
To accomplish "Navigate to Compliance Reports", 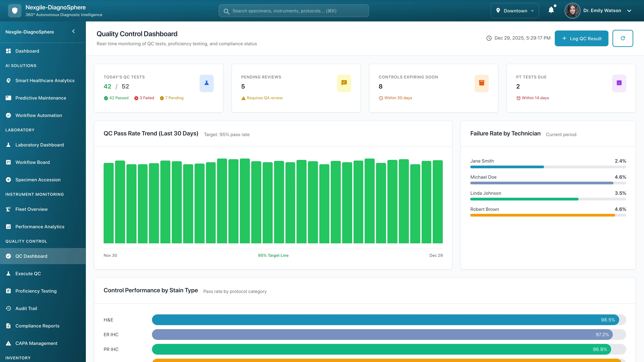I will [x=37, y=326].
